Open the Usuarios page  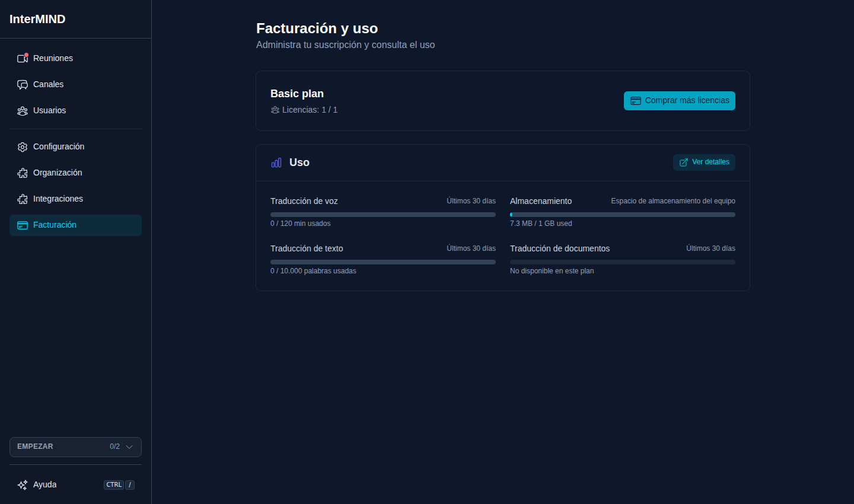(75, 110)
